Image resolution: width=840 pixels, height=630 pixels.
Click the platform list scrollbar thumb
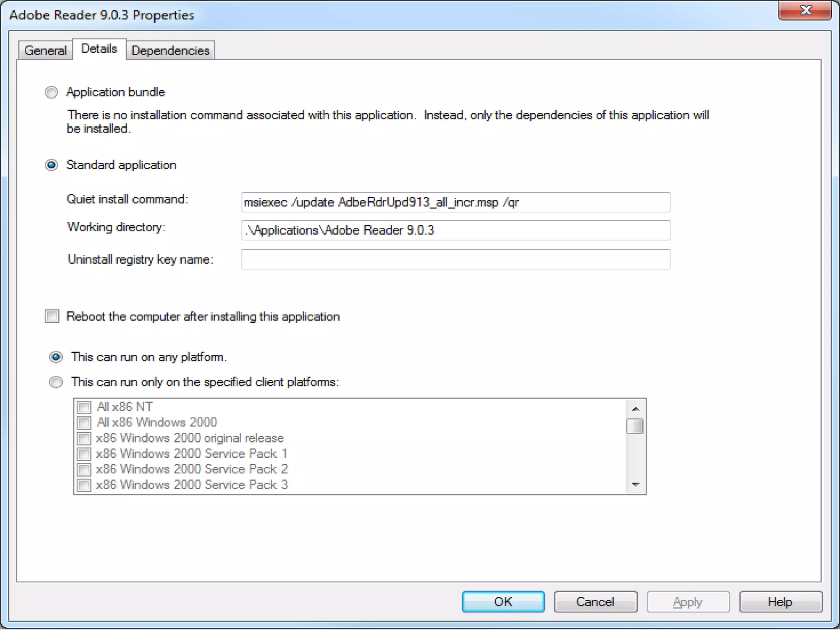pos(635,426)
